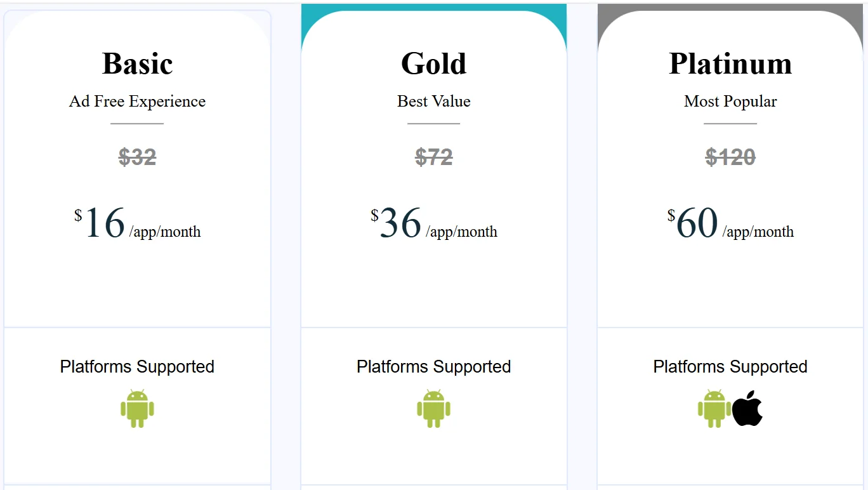868x490 pixels.
Task: Click the Most Popular subtitle
Action: [730, 102]
